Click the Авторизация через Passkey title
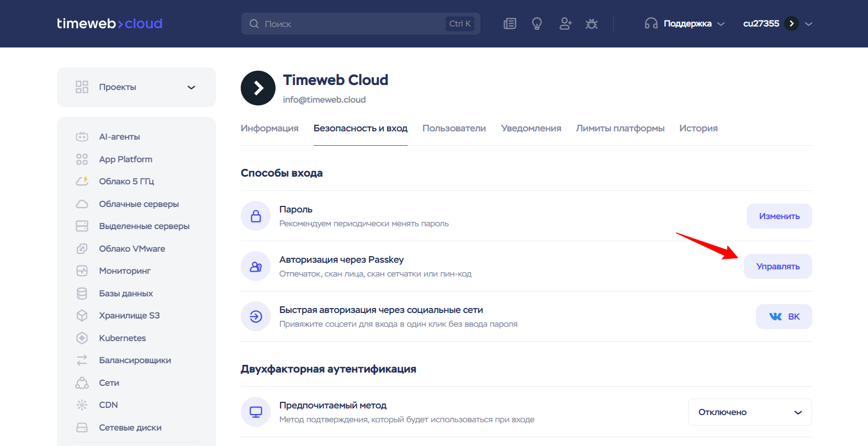This screenshot has height=446, width=868. point(341,259)
